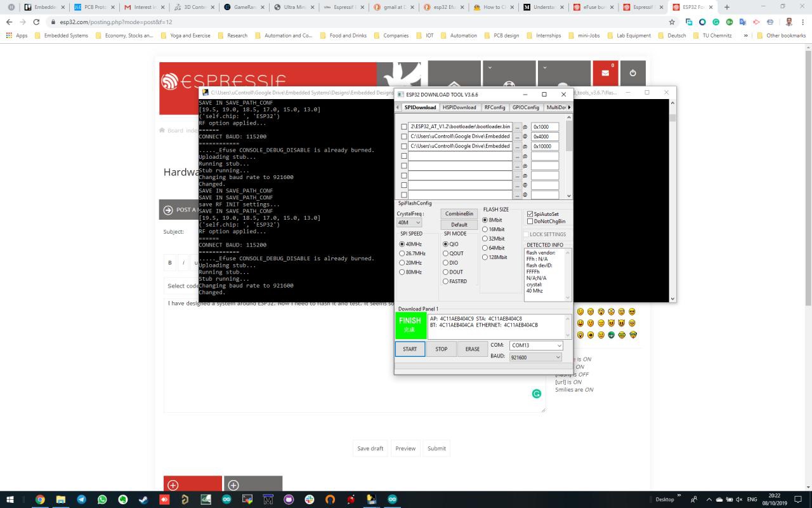
Task: Click the browser back arrow
Action: coord(9,22)
